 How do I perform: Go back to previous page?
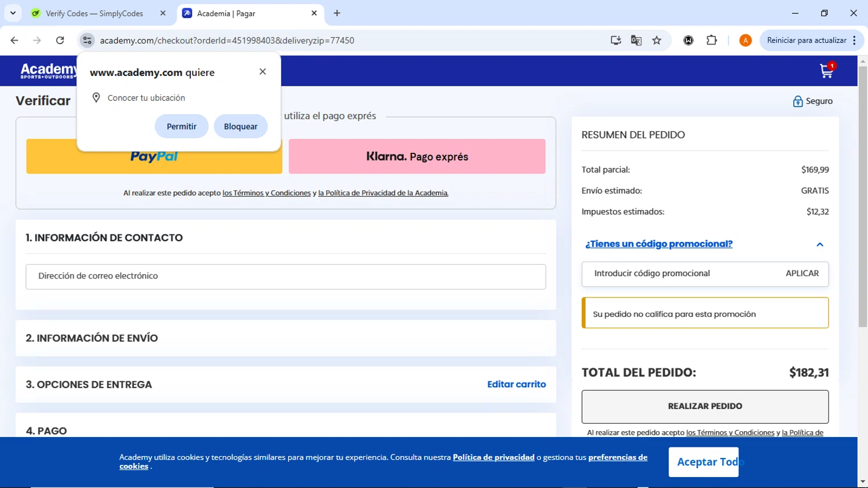click(x=14, y=41)
